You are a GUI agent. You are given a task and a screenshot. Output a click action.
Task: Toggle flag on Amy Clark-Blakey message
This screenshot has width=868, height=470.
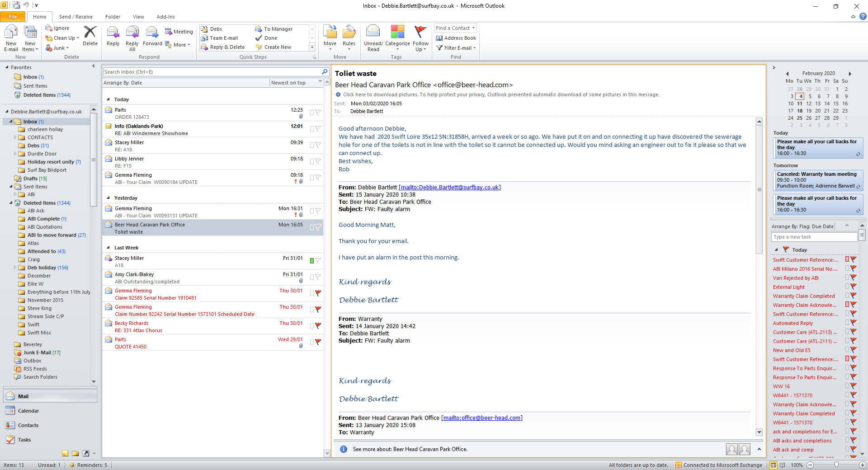(x=318, y=277)
